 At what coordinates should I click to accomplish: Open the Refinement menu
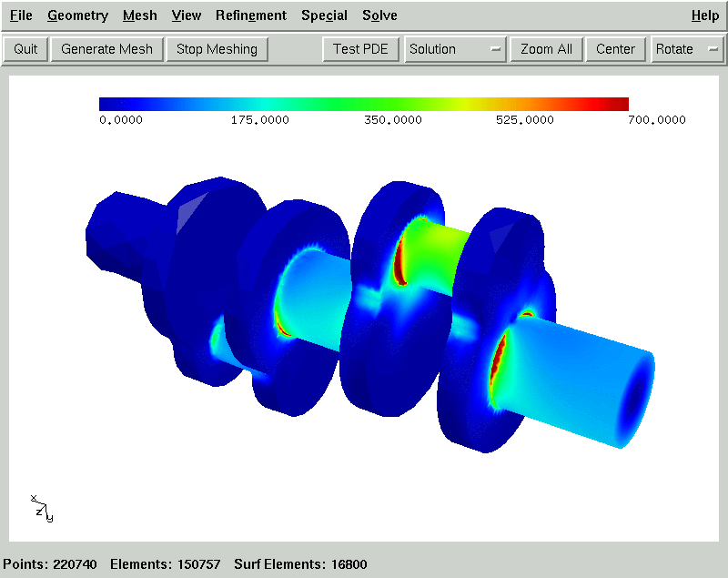(x=251, y=15)
